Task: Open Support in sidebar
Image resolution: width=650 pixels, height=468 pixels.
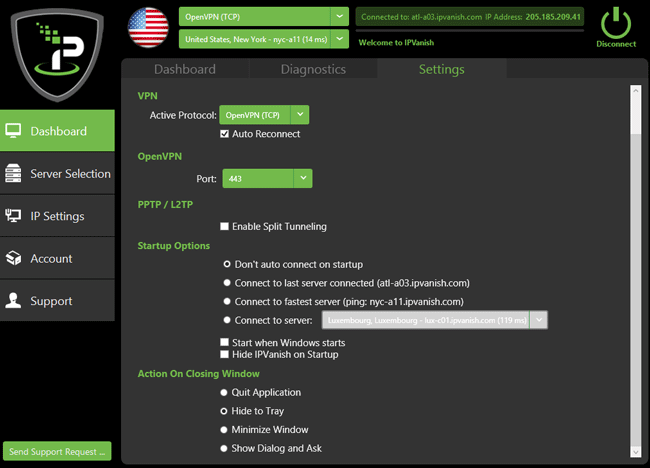Action: coord(57,301)
